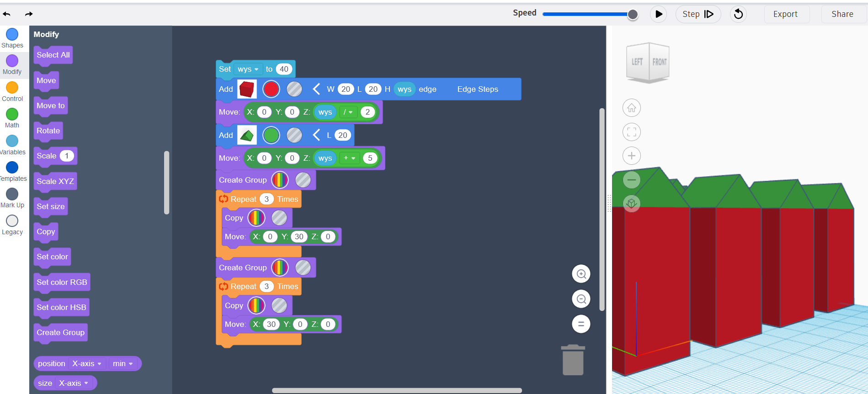Open the Variables category

click(x=12, y=145)
